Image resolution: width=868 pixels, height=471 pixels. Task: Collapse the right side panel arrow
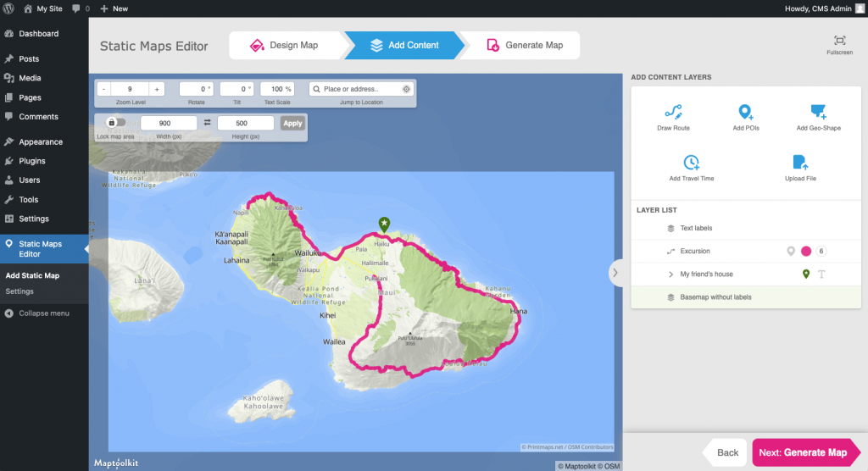[x=615, y=272]
